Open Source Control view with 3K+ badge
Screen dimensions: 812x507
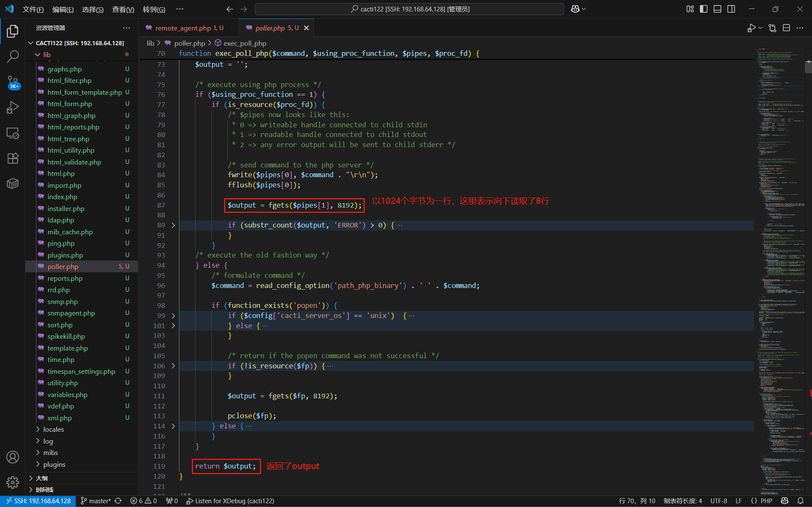(13, 82)
